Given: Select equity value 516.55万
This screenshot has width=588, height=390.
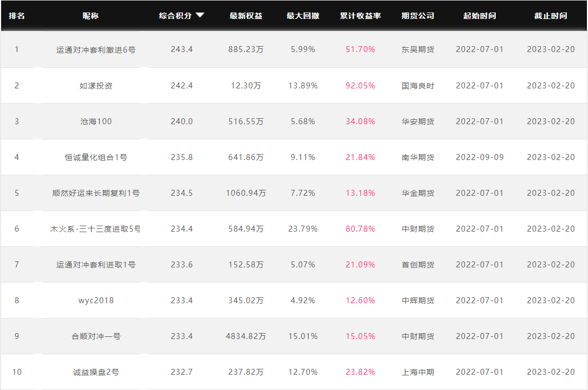Looking at the screenshot, I should (246, 122).
